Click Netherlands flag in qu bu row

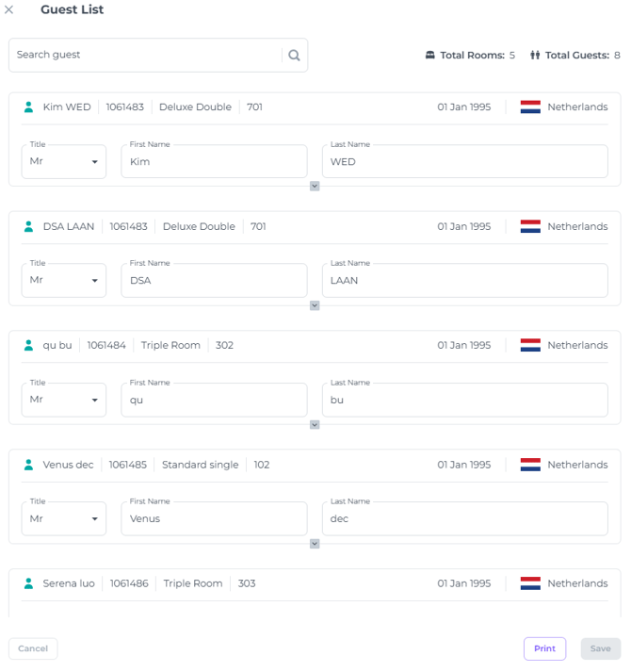pyautogui.click(x=530, y=346)
